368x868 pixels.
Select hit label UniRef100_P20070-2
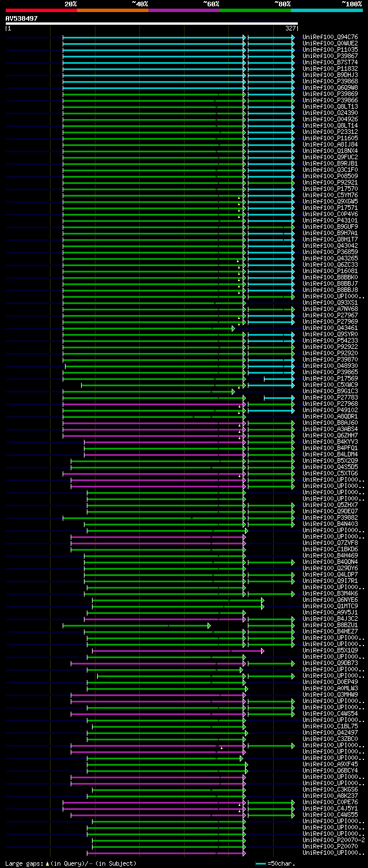333,840
